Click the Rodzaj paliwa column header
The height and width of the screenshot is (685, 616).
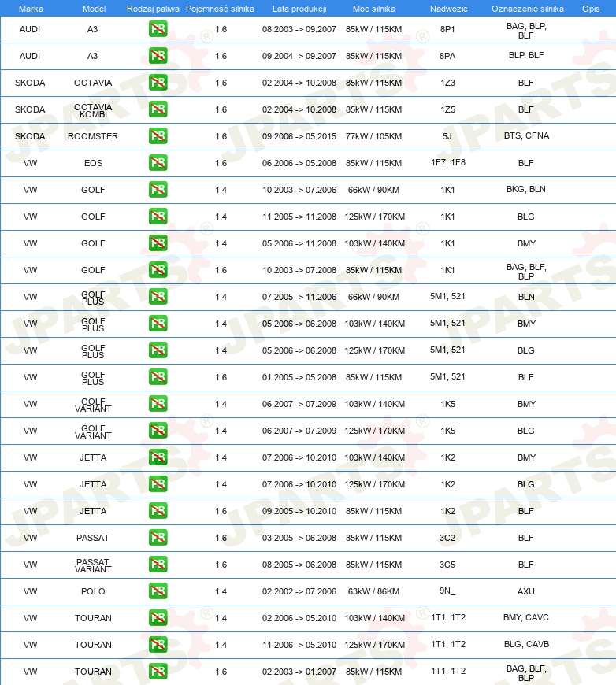click(x=153, y=9)
